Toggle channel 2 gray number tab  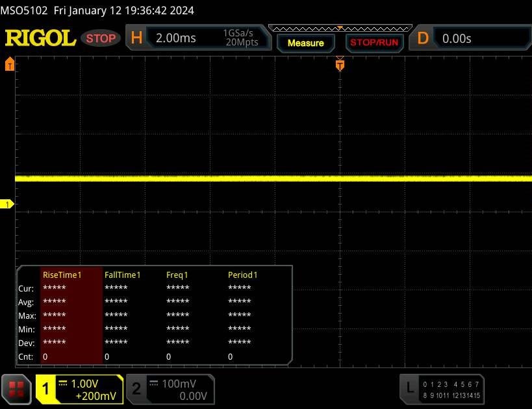(x=136, y=389)
